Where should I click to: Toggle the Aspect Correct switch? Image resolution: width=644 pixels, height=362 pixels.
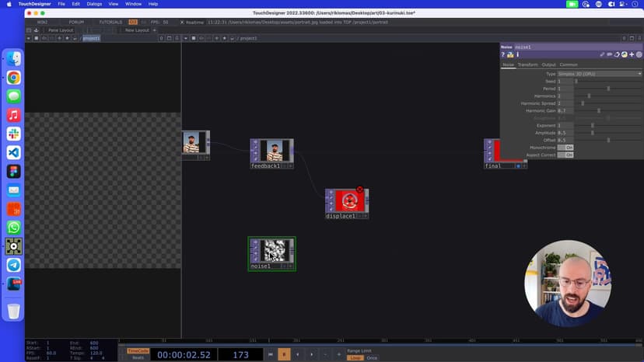pos(565,155)
